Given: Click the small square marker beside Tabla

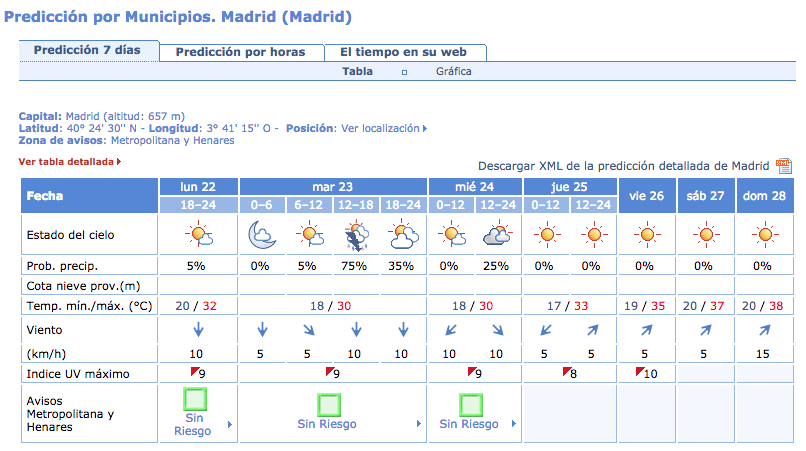Looking at the screenshot, I should pos(405,73).
